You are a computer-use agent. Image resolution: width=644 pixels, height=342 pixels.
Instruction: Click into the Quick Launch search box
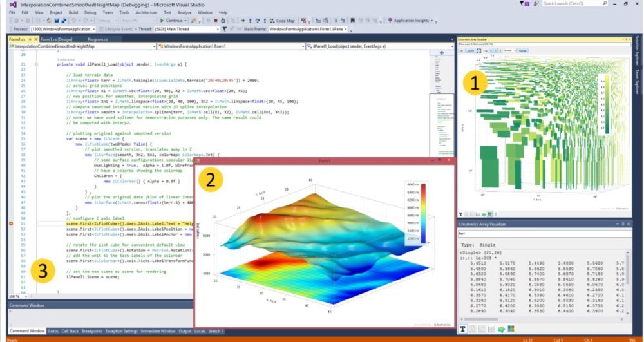pos(567,4)
